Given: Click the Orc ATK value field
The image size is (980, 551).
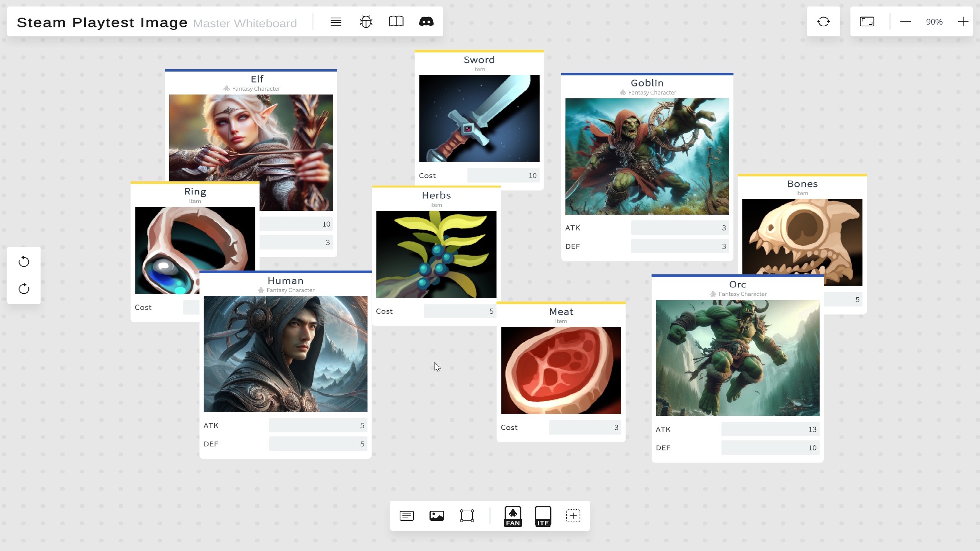Looking at the screenshot, I should [x=770, y=429].
